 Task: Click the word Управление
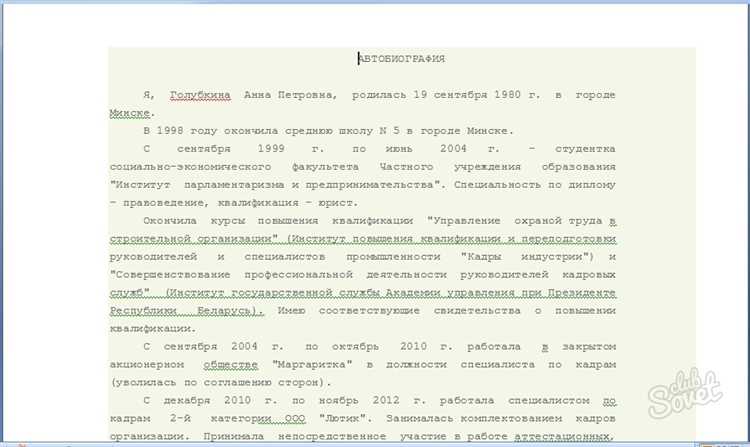[x=467, y=221]
